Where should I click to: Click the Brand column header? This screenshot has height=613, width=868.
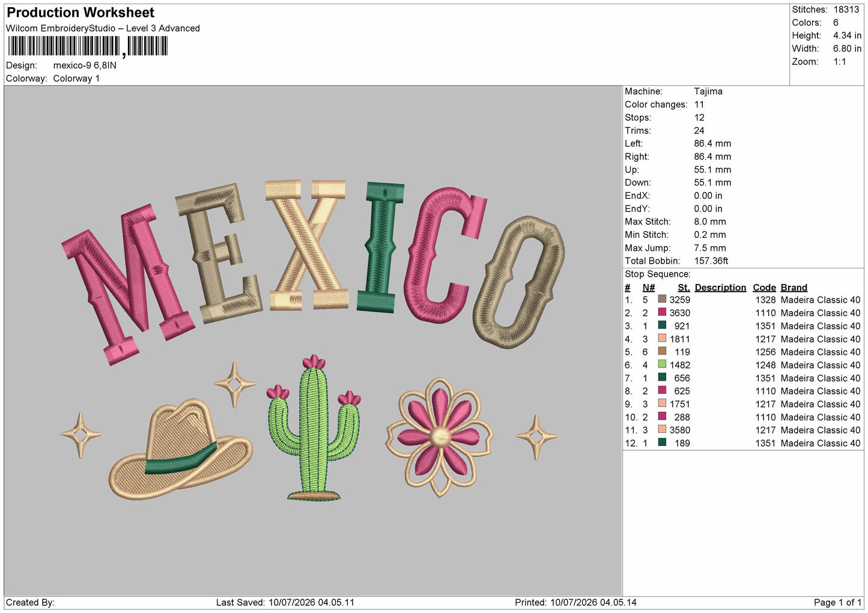click(794, 288)
